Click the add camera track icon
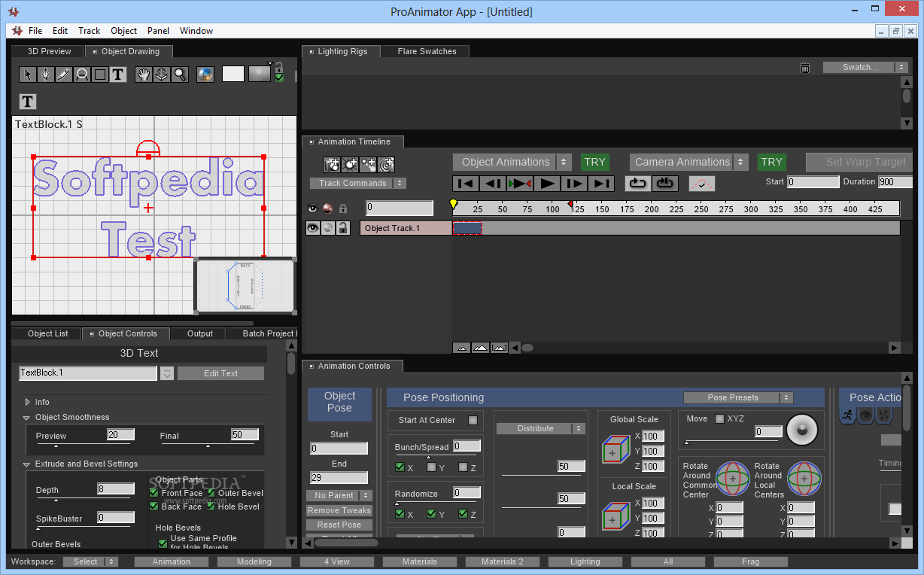The image size is (924, 575). tap(332, 164)
